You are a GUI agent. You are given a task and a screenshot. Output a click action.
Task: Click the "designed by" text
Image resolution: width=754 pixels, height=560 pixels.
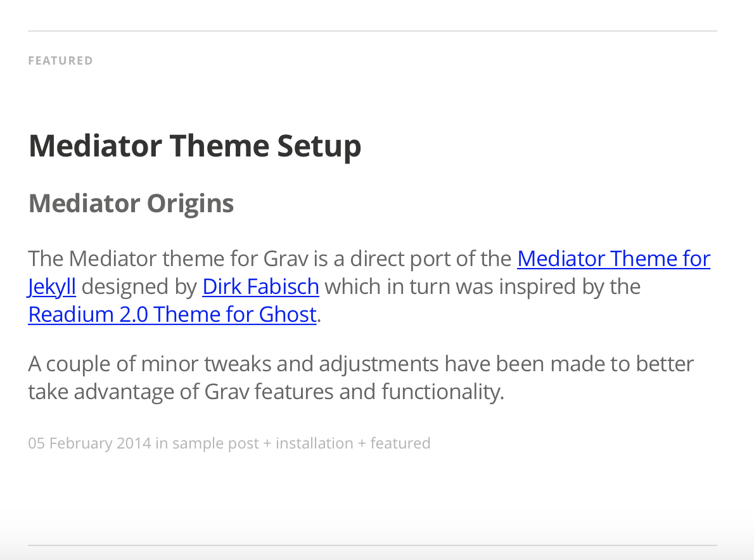(139, 286)
